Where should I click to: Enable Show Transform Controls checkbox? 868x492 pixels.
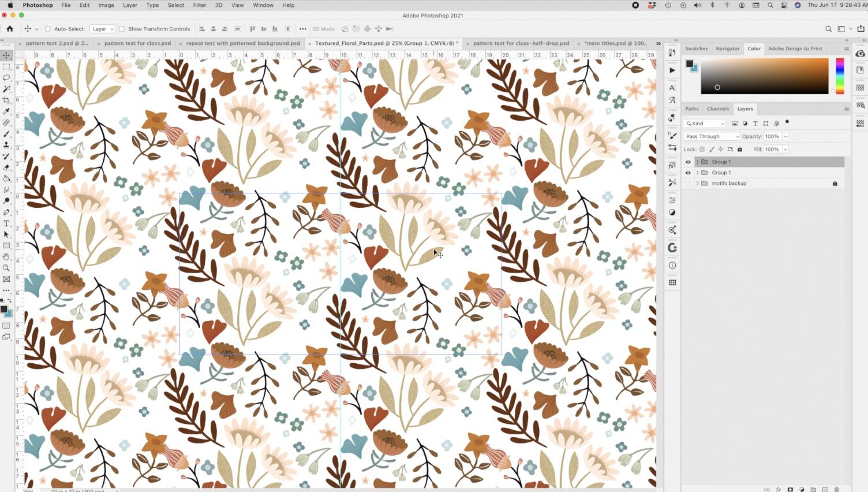point(122,29)
